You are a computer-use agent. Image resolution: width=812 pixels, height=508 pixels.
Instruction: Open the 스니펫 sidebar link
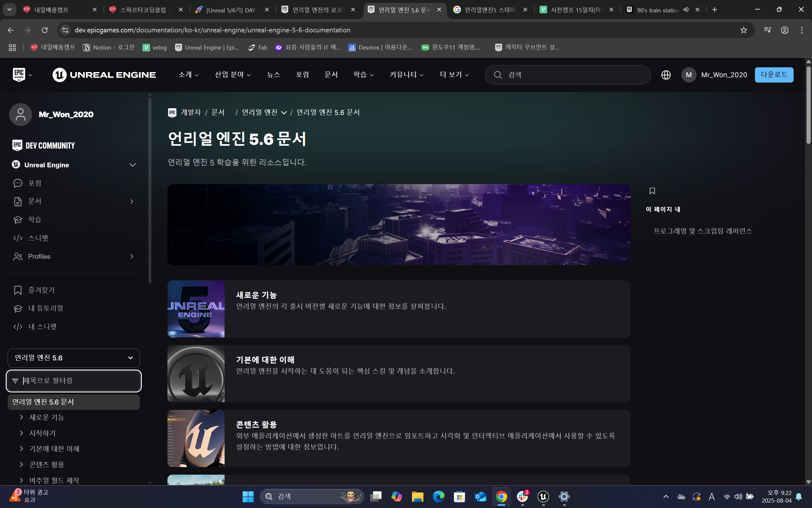coord(38,238)
